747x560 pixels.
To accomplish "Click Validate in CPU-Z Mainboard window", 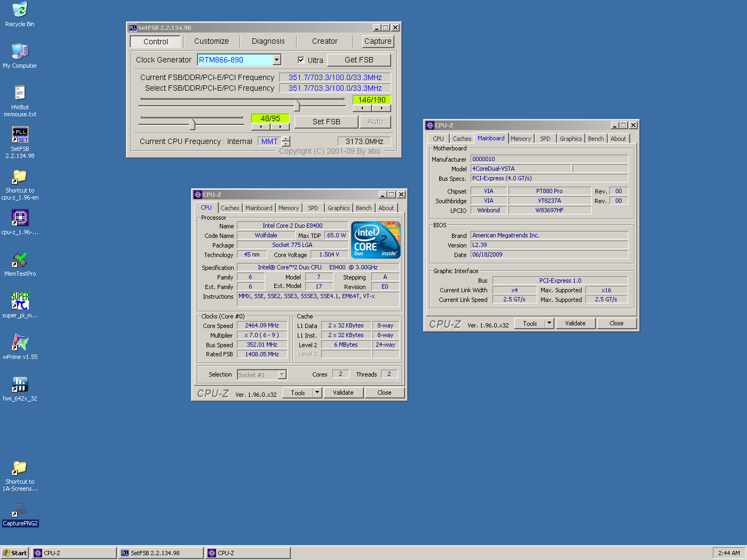I will (x=575, y=323).
